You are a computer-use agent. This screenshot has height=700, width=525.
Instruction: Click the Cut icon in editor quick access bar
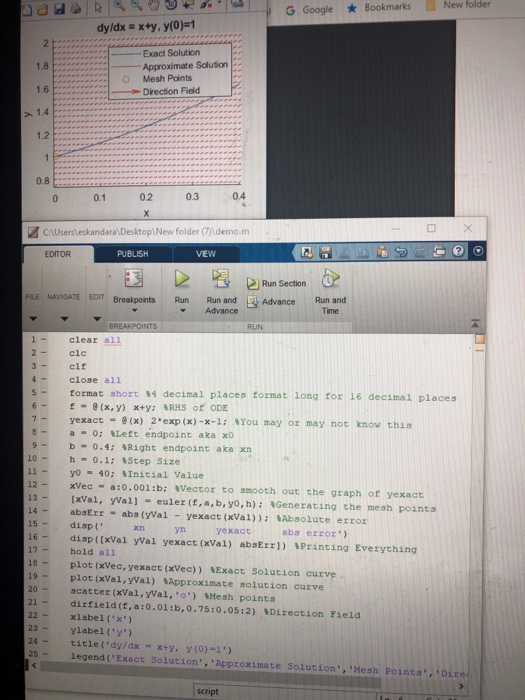[x=344, y=252]
